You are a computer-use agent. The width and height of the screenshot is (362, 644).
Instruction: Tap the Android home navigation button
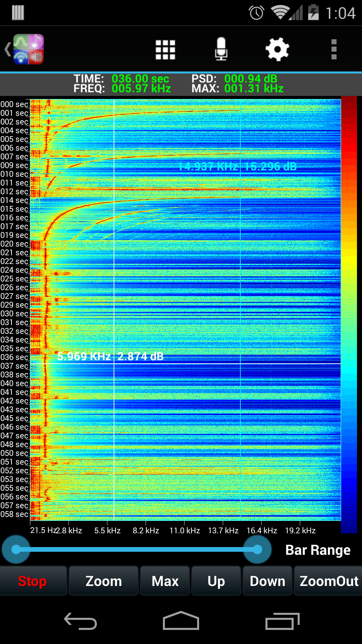181,621
